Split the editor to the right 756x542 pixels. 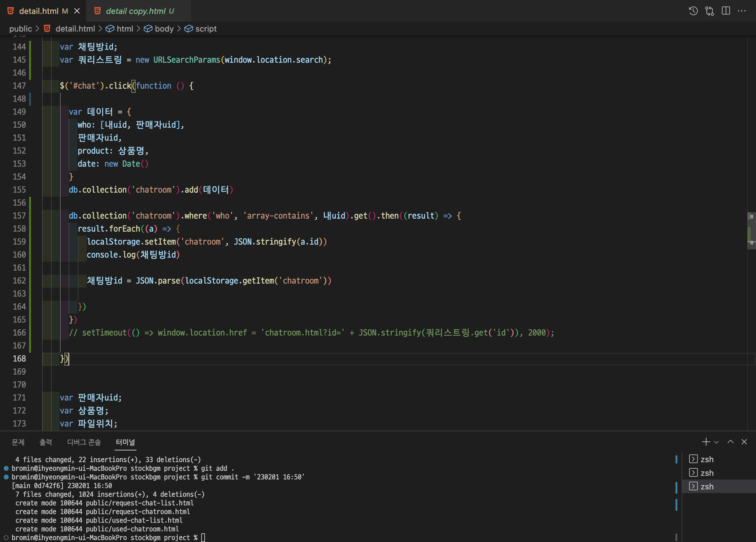[x=726, y=11]
